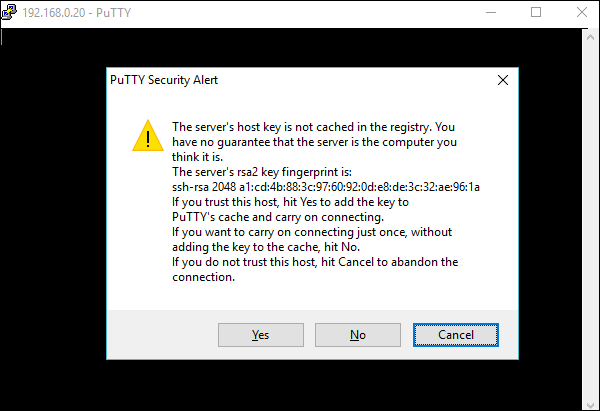
Task: Click the PuTTY icon in the title bar
Action: (11, 13)
